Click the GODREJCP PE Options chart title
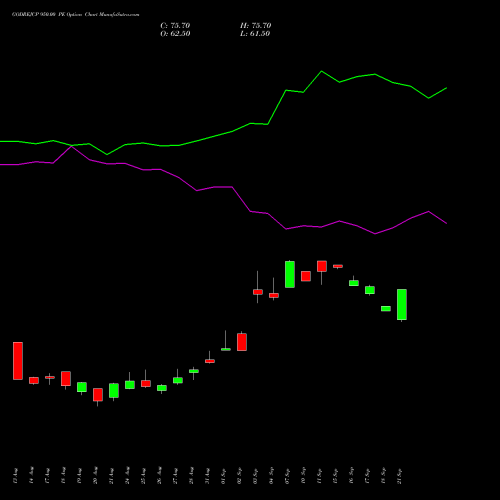This screenshot has width=500, height=500. point(76,15)
